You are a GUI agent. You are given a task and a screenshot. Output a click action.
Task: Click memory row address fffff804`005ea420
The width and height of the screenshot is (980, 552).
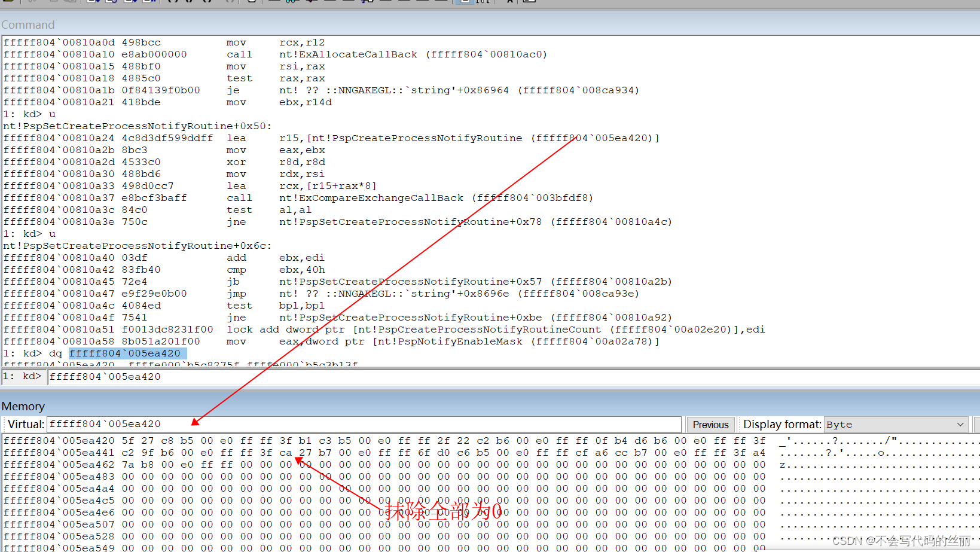tap(59, 441)
